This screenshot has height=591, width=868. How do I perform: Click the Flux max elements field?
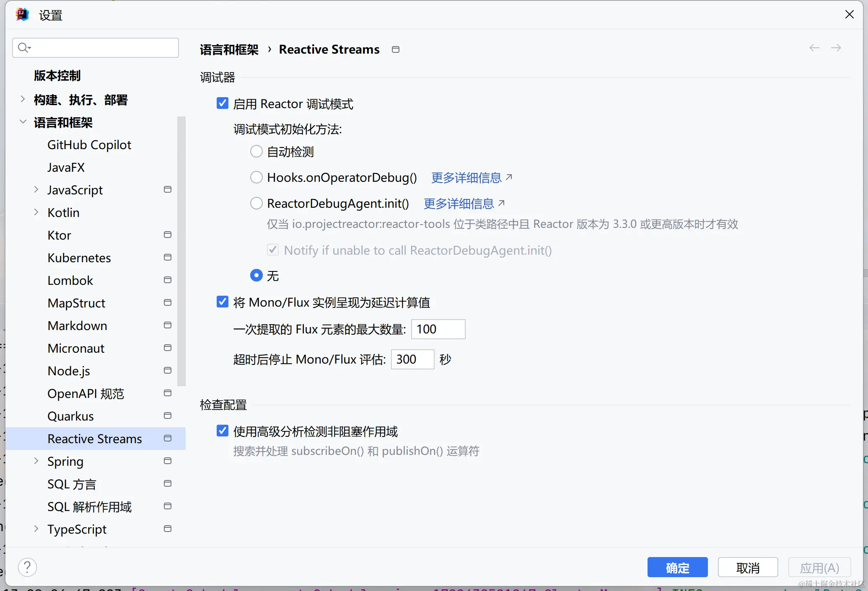[438, 329]
